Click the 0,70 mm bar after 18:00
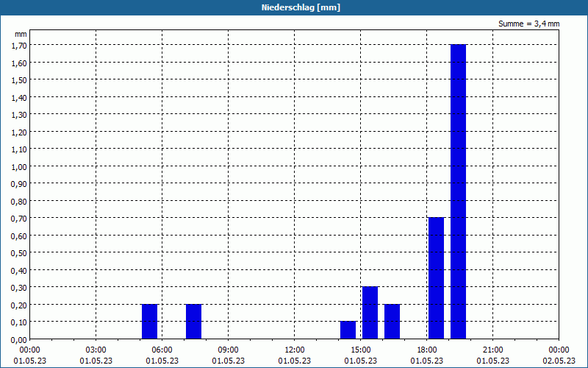Image resolution: width=588 pixels, height=368 pixels. point(436,278)
